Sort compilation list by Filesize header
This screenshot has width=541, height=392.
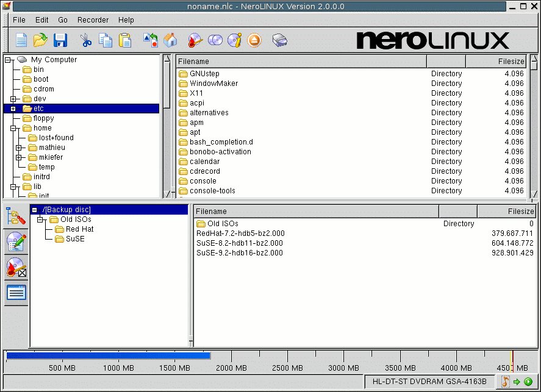click(x=506, y=212)
